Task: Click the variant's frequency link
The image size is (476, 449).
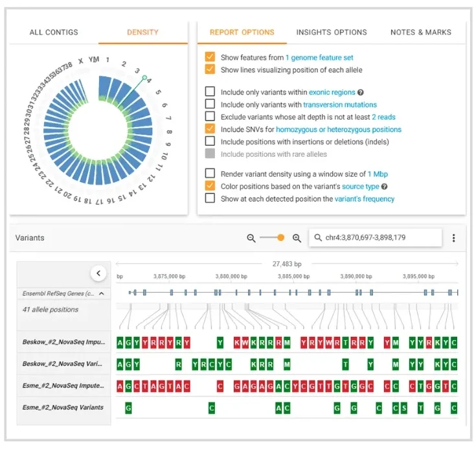Action: [x=364, y=199]
